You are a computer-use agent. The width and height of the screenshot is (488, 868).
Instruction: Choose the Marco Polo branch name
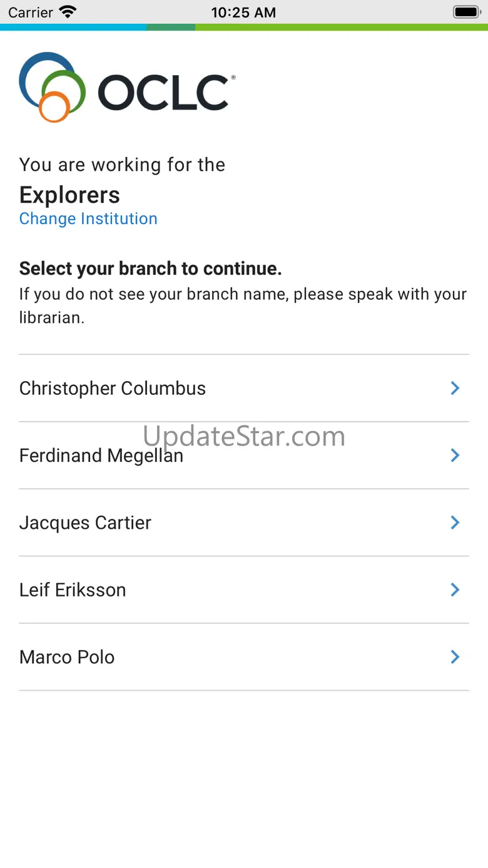pos(67,657)
